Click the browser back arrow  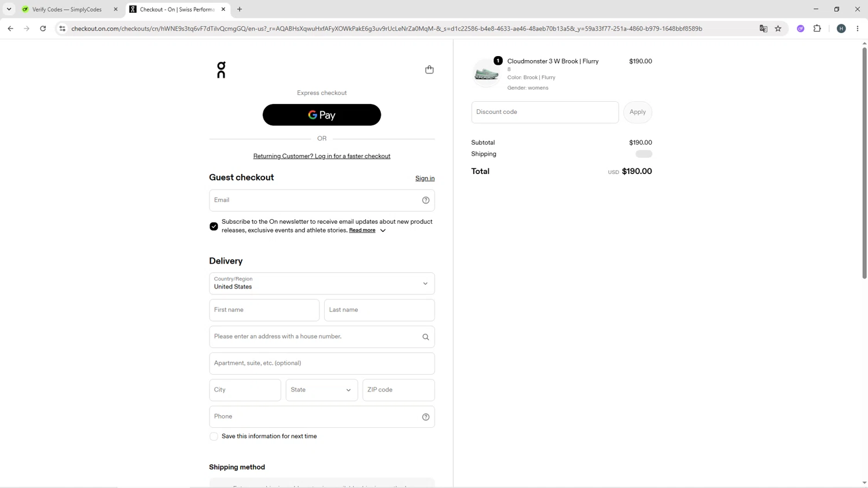(x=10, y=28)
